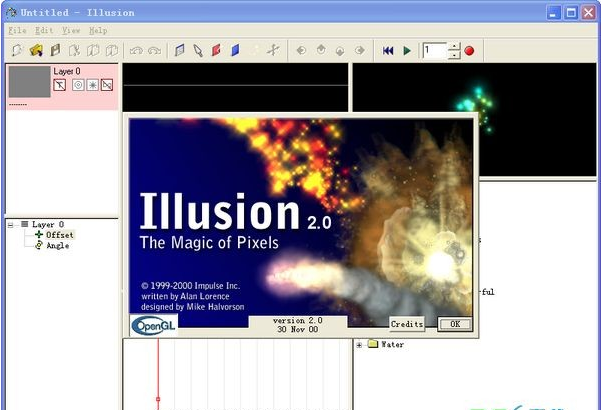Click the OpenGL logo
Image resolution: width=601 pixels, height=410 pixels.
[153, 326]
